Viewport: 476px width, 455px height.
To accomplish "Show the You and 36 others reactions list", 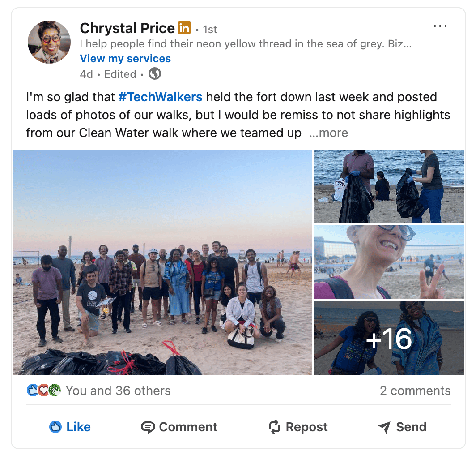I will pos(118,391).
